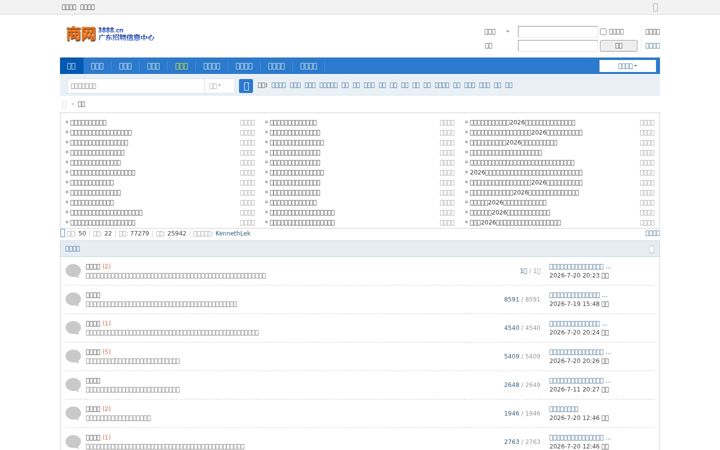Click the forum bubble icon in the 1 / 1 row
The width and height of the screenshot is (720, 450).
[x=73, y=271]
